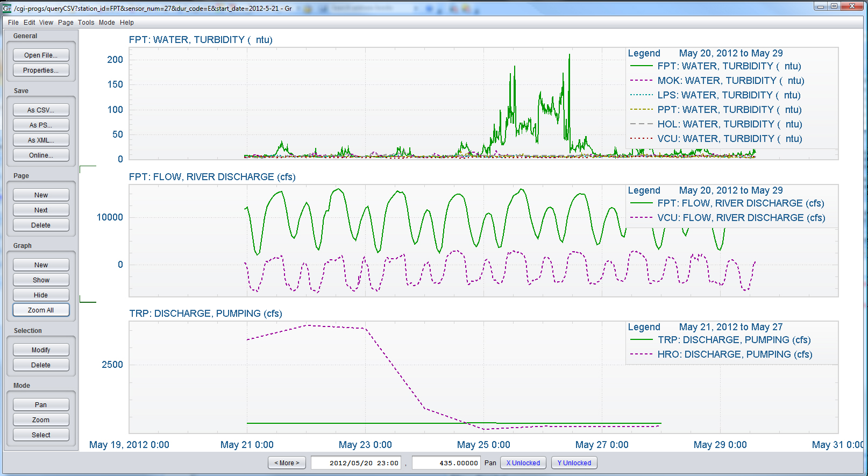Switch to Select mode
This screenshot has height=476, width=868.
pyautogui.click(x=41, y=435)
